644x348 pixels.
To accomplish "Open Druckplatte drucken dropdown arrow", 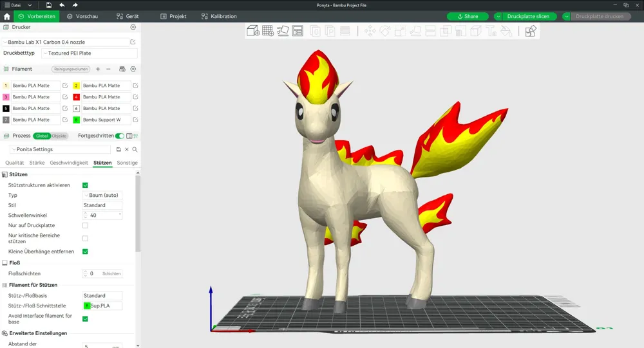I will pos(566,17).
